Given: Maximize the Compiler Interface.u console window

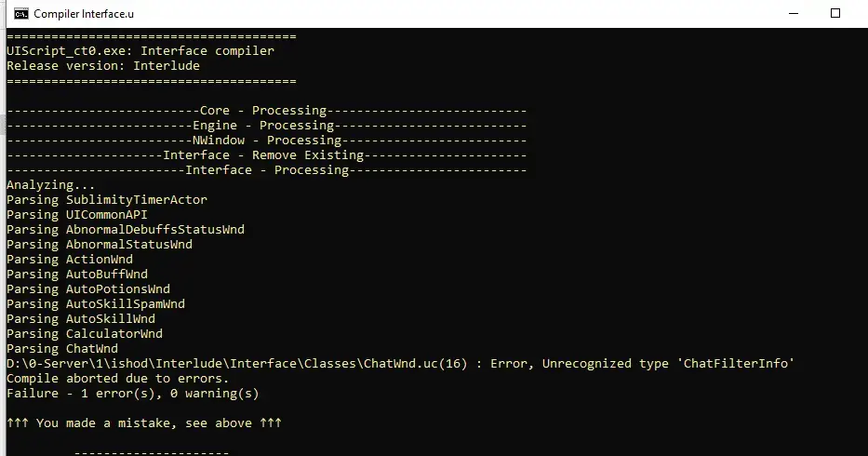Looking at the screenshot, I should tap(835, 13).
